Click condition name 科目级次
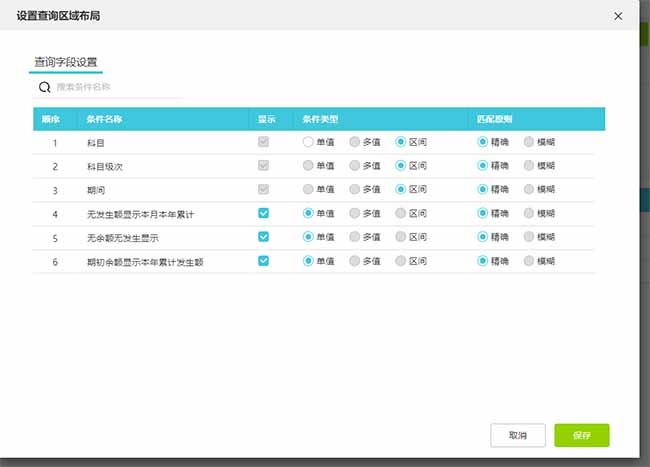 [x=105, y=167]
